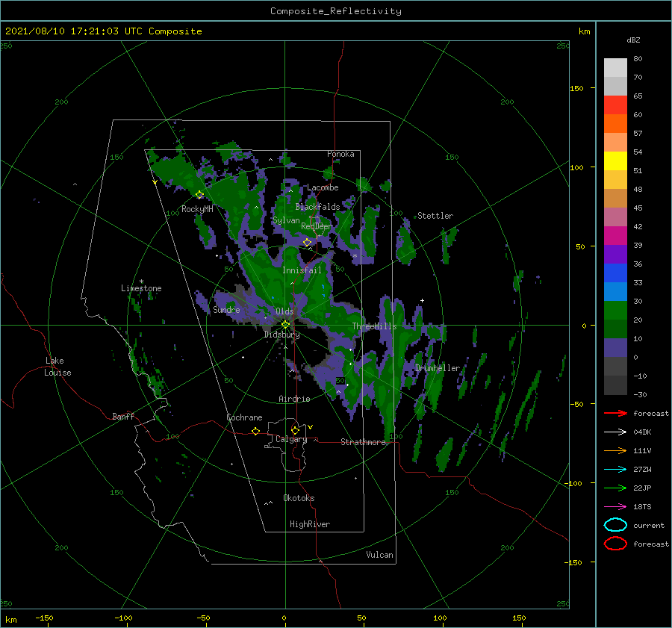Image resolution: width=672 pixels, height=628 pixels.
Task: Select the ThreeHills label
Action: point(374,326)
